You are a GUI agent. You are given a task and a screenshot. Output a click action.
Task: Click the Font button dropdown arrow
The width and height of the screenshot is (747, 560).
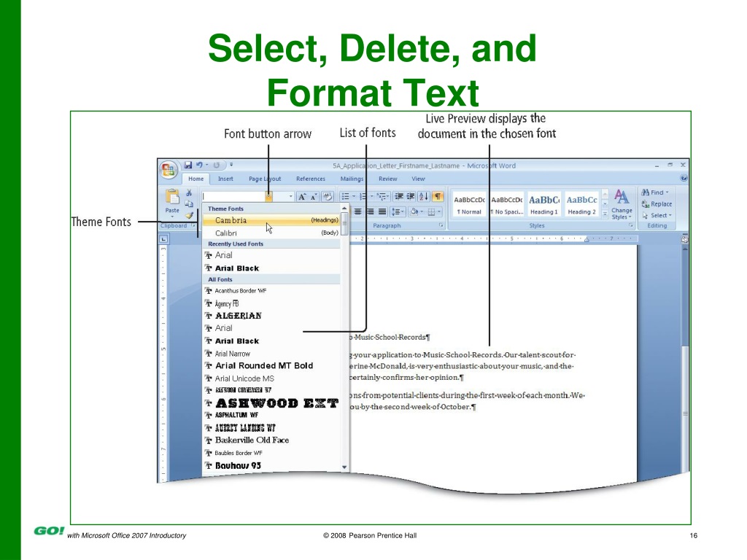point(269,196)
